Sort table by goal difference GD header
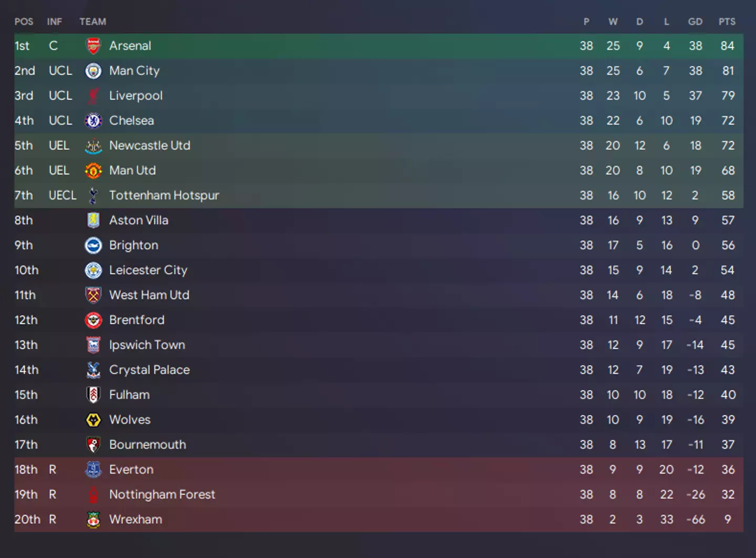 (695, 22)
